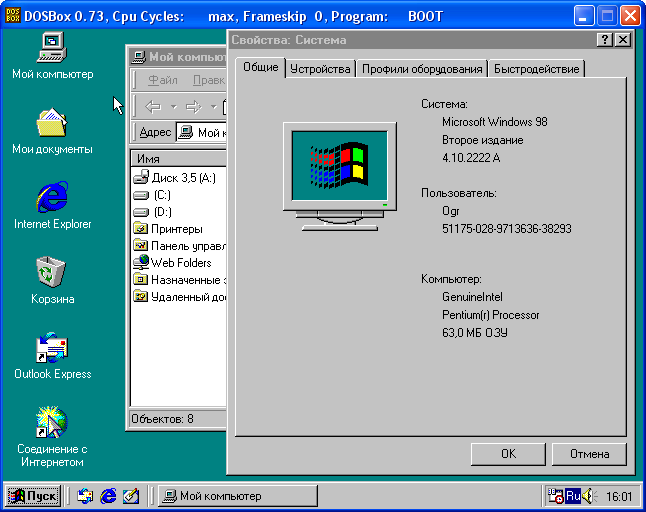Click the address field showing Мой компьютер
Image resolution: width=646 pixels, height=512 pixels.
click(201, 132)
